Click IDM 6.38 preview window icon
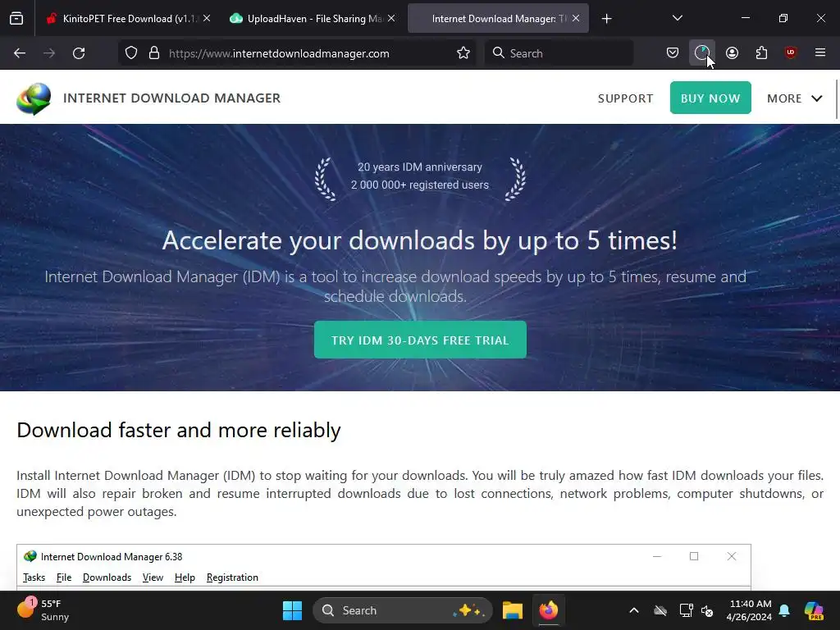This screenshot has width=840, height=630. click(x=30, y=557)
